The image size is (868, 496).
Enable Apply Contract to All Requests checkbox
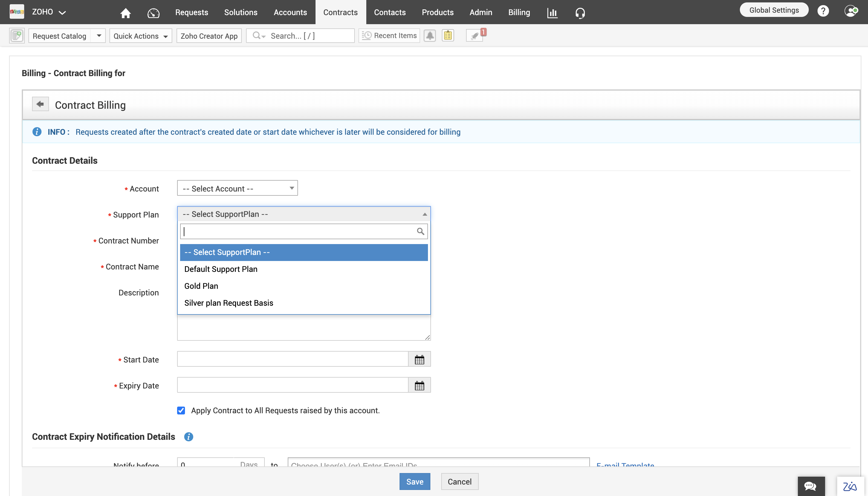pos(181,410)
